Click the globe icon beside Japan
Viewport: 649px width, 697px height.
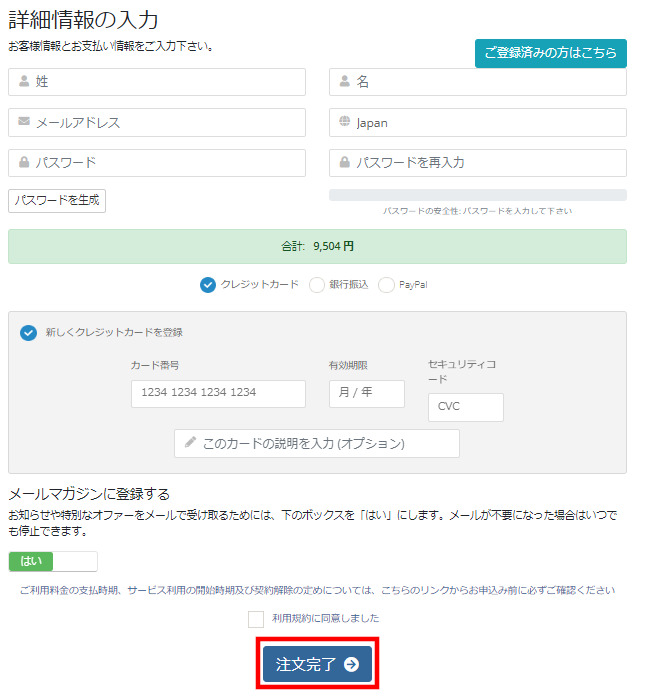(345, 121)
